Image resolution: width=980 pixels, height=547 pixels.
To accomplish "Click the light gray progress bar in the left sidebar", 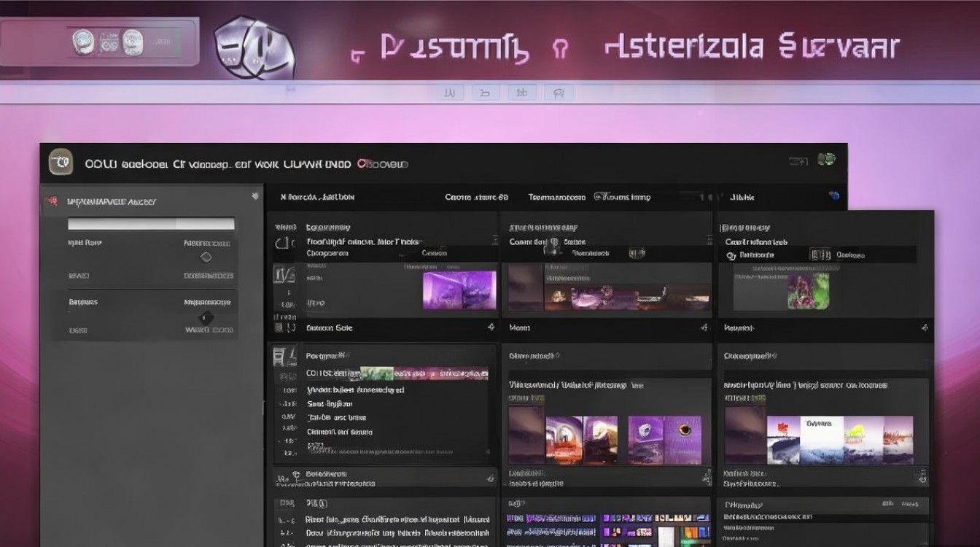I will tap(151, 224).
